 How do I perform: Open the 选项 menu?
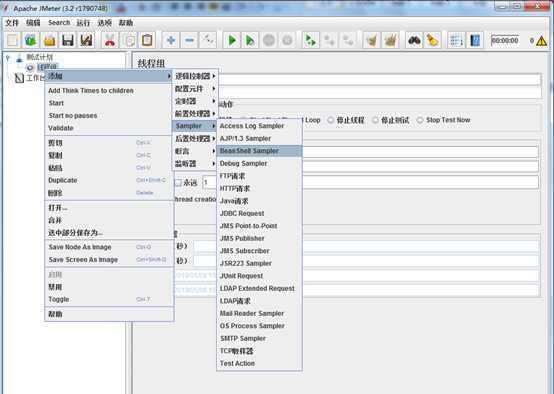point(105,23)
